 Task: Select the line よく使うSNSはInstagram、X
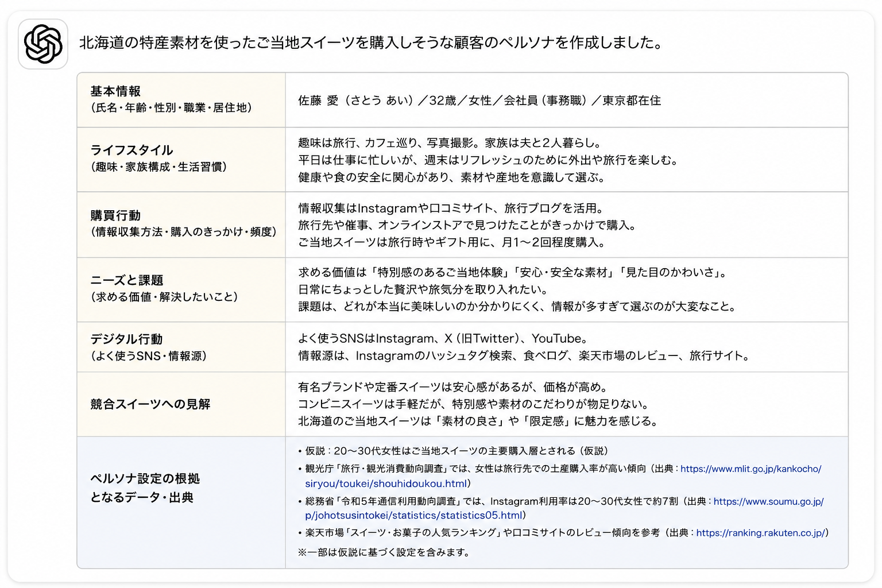pos(443,339)
